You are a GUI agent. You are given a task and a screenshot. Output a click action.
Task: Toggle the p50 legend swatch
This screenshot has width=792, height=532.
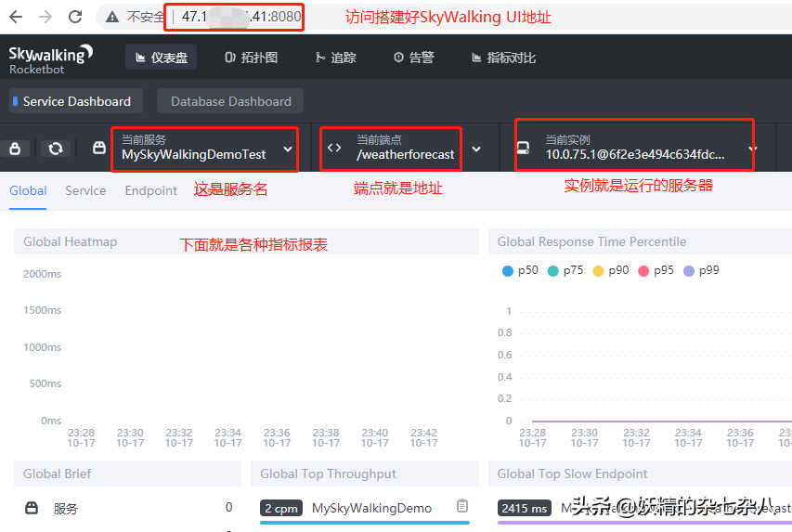[508, 271]
